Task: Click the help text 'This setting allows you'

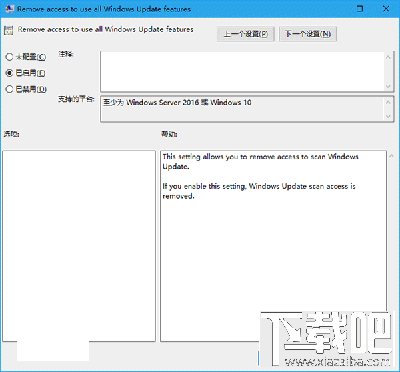Action: coord(200,157)
